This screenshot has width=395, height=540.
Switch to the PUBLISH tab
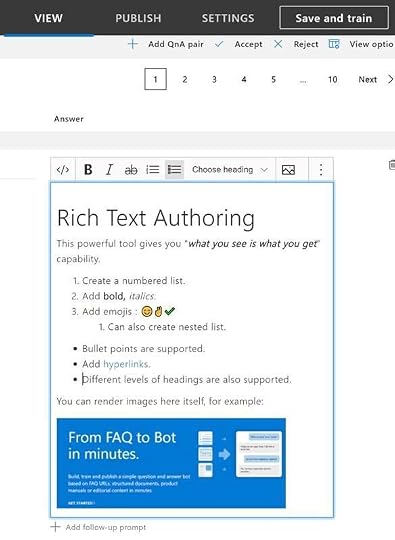point(138,18)
